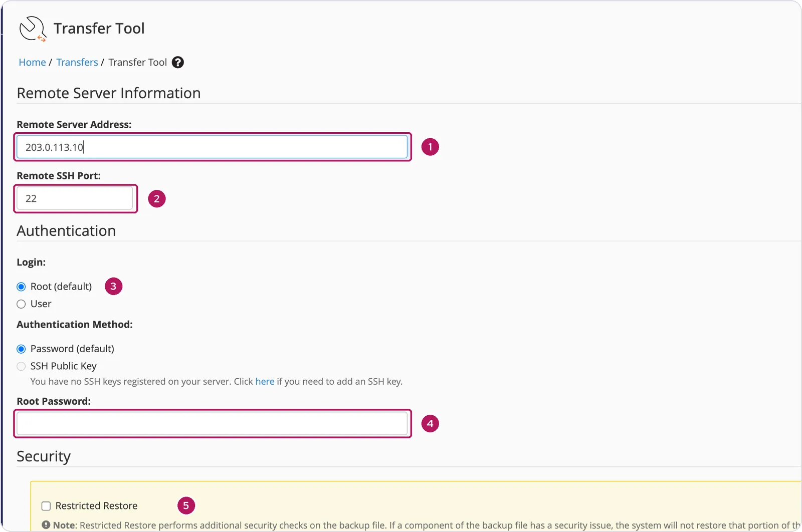Go to the Home breadcrumb link

[32, 62]
